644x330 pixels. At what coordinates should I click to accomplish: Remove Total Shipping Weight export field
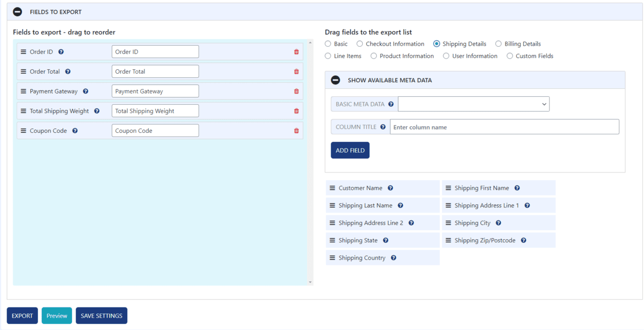pyautogui.click(x=296, y=111)
